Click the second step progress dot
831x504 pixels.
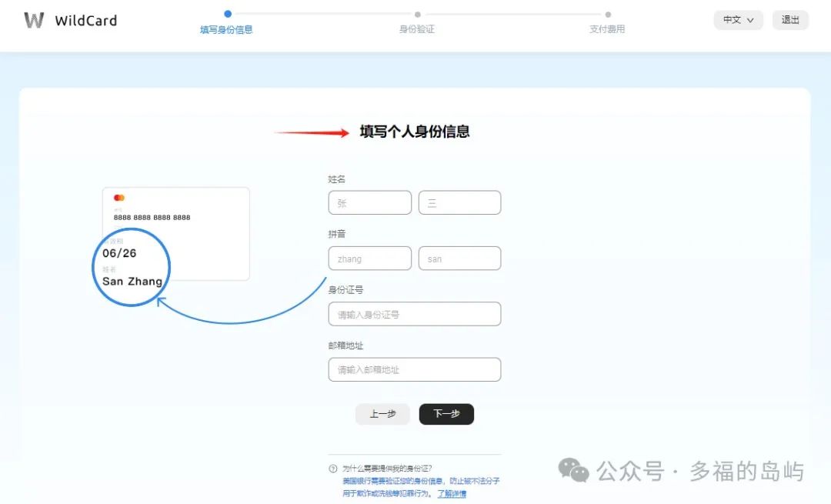(418, 14)
